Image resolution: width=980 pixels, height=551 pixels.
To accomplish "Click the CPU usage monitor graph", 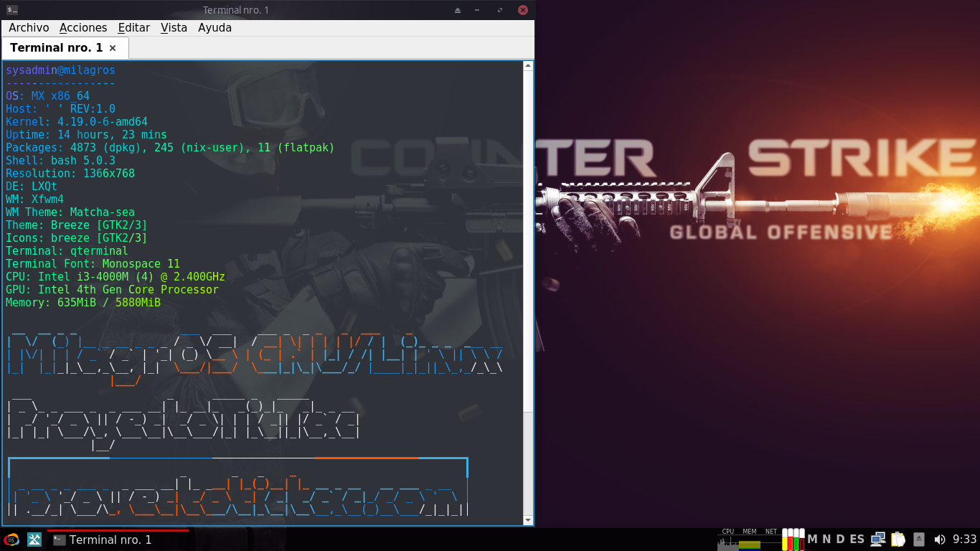I will point(727,541).
